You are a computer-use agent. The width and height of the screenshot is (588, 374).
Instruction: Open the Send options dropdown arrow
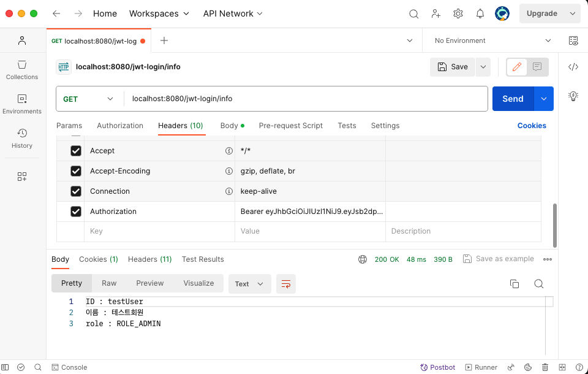pyautogui.click(x=543, y=99)
